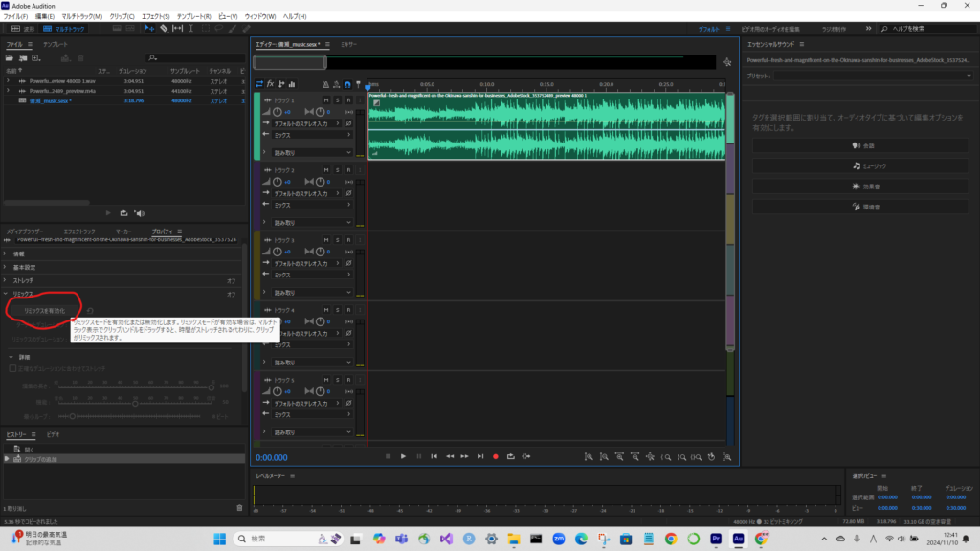The image size is (980, 551).
Task: Solo トラック 2 with the S button
Action: coord(337,169)
